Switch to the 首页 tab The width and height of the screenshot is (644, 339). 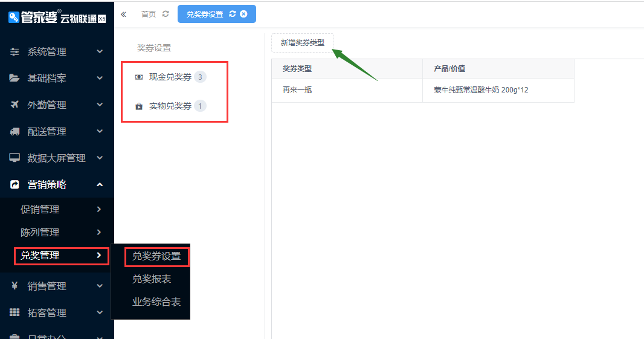click(x=148, y=14)
